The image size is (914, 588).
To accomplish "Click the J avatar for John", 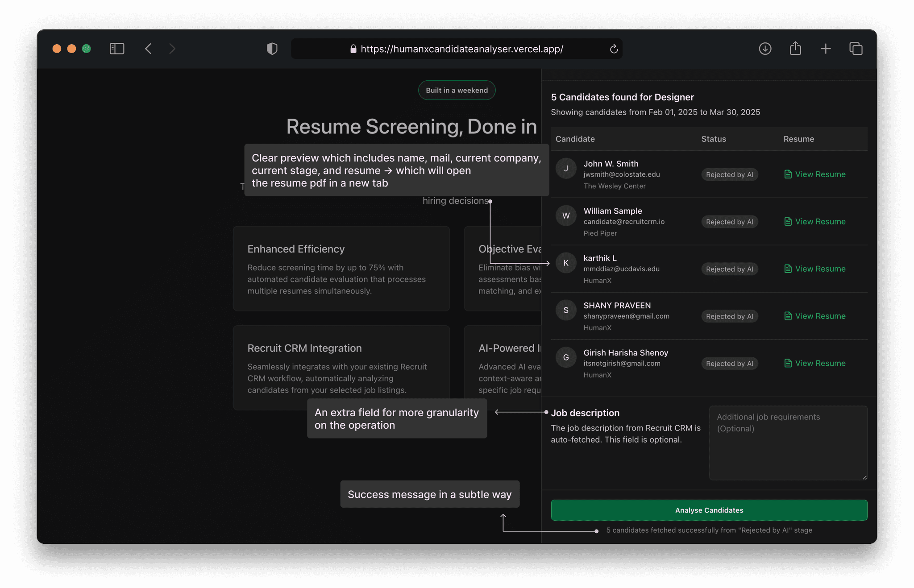I will point(566,169).
